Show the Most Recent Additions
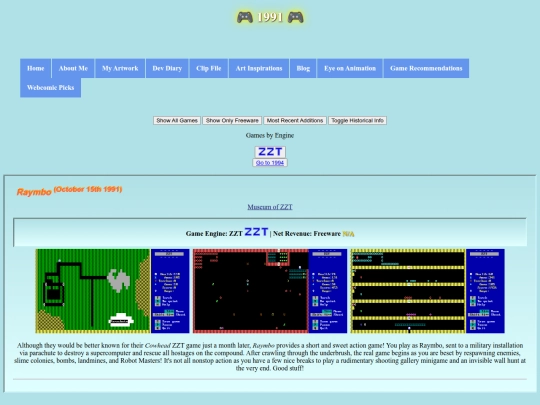 [295, 121]
